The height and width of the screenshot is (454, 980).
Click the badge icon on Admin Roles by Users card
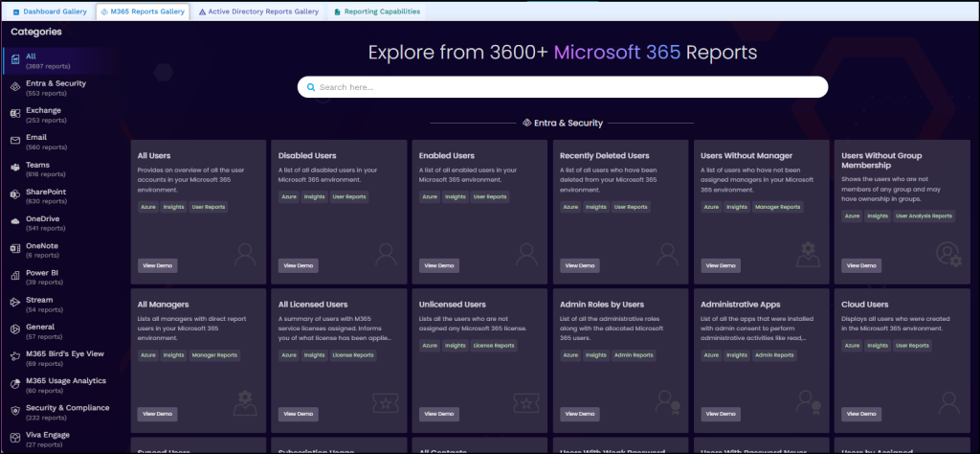pyautogui.click(x=667, y=402)
